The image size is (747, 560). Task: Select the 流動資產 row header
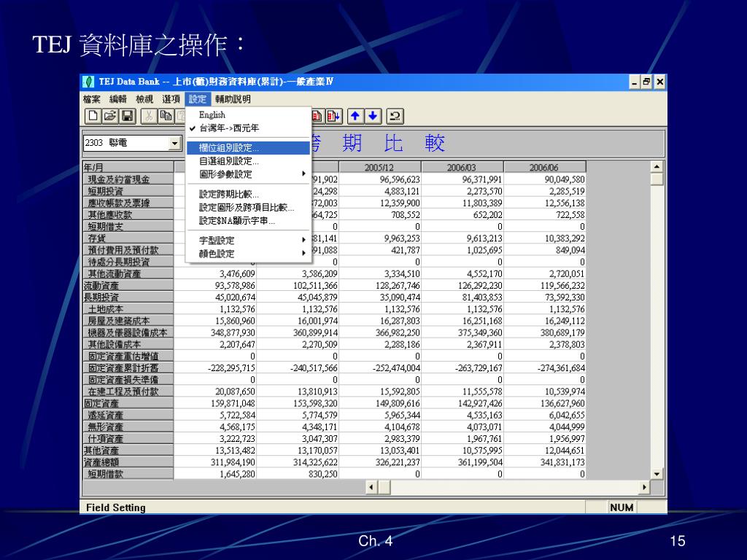(128, 285)
